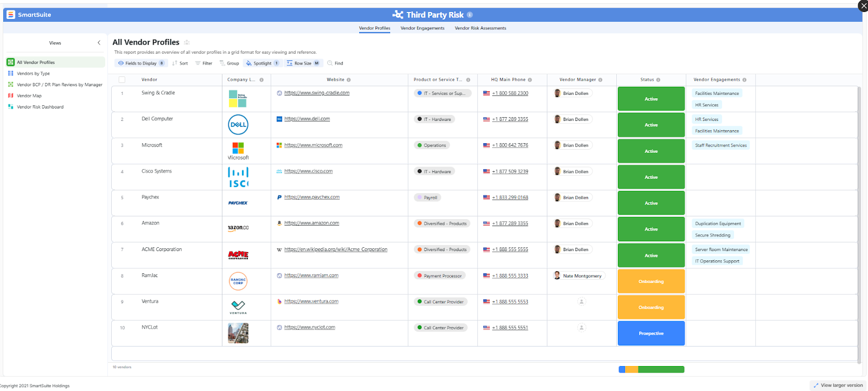Toggle the Spotlight highlighting option
The height and width of the screenshot is (391, 868).
[263, 63]
